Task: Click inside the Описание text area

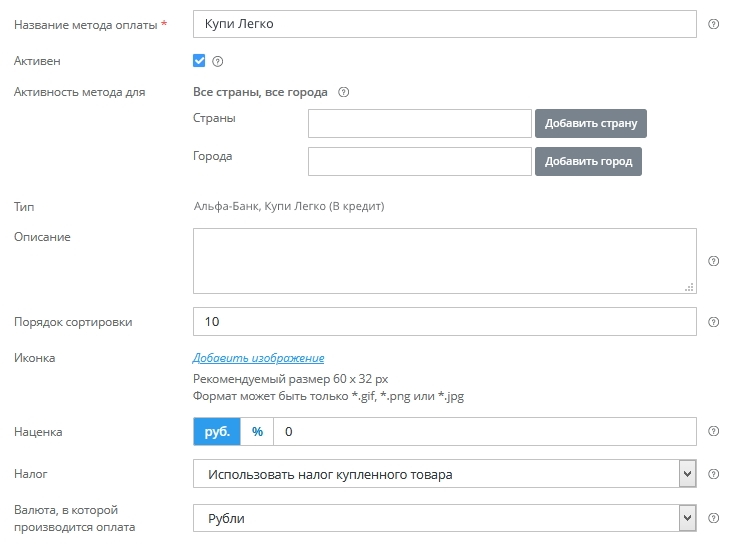Action: pyautogui.click(x=444, y=260)
